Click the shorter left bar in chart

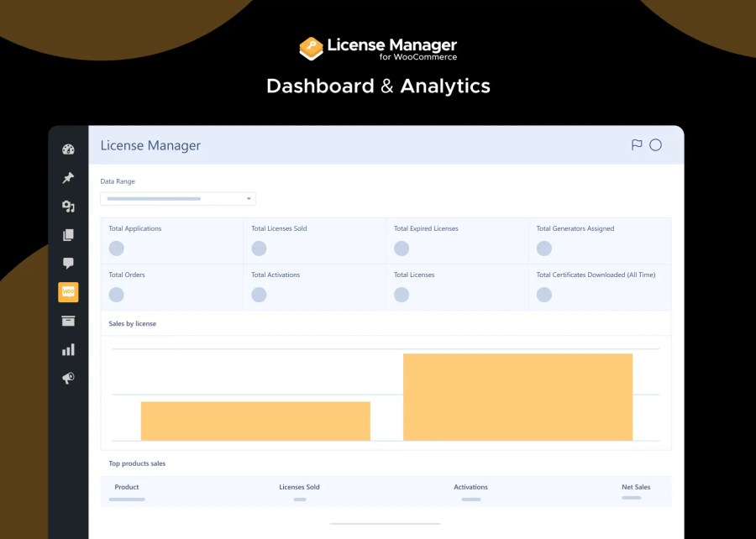255,421
